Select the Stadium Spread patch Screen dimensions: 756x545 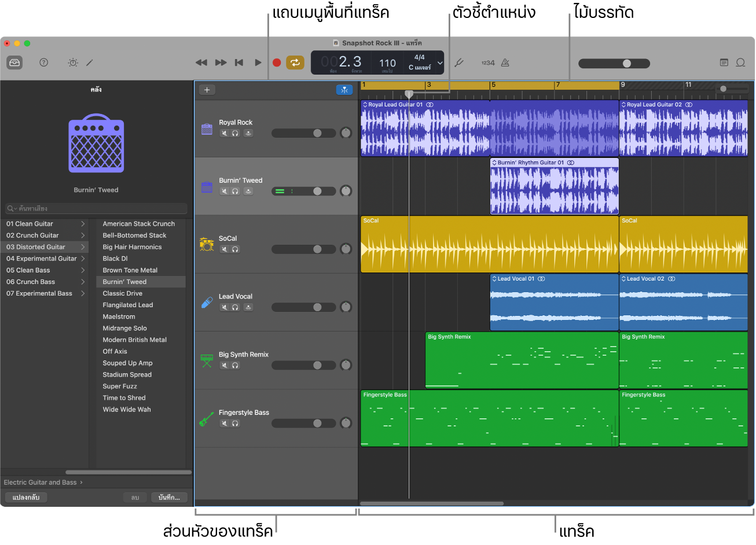click(127, 374)
